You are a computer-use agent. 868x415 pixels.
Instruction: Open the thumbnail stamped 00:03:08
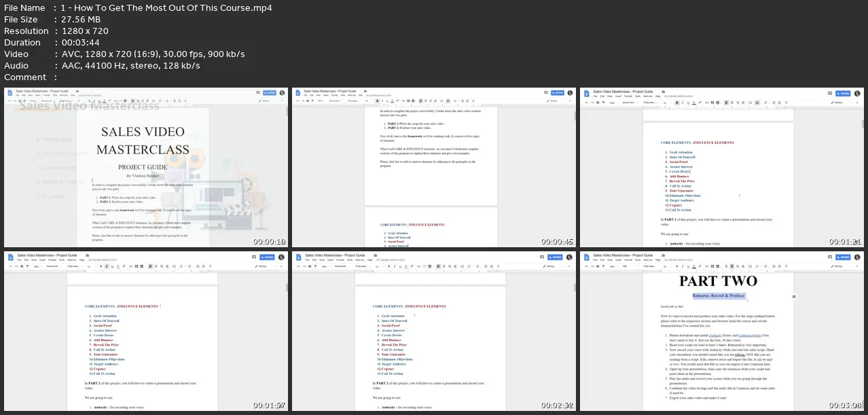coord(721,331)
